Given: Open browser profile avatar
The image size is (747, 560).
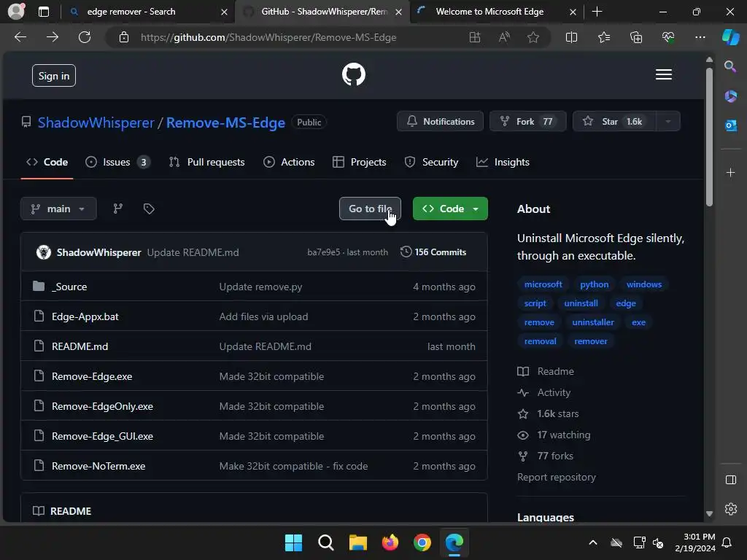Looking at the screenshot, I should [16, 12].
